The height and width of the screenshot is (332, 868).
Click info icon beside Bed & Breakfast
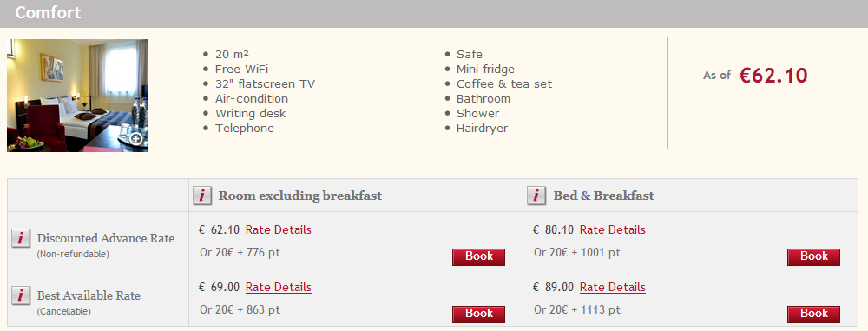536,196
